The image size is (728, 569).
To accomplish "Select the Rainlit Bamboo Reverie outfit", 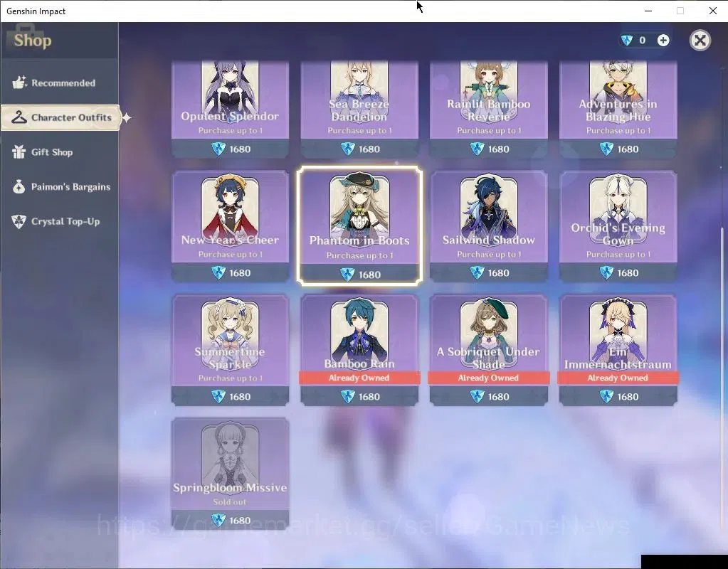I will tap(488, 109).
